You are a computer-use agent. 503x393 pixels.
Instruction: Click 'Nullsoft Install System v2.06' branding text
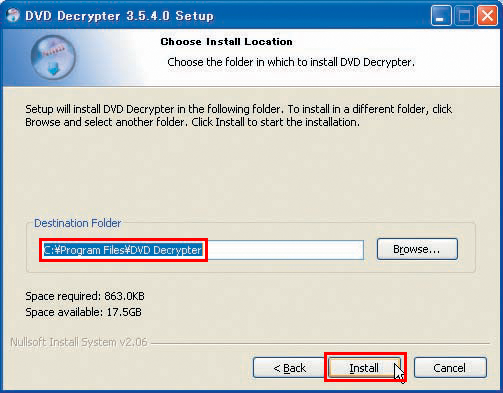(79, 342)
